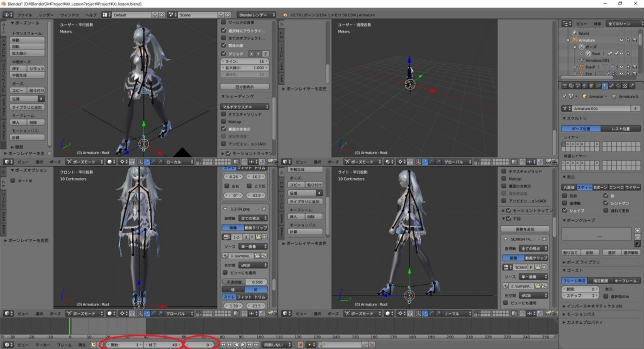Image resolution: width=644 pixels, height=349 pixels.
Task: Select the レスト位置 rest position toggle
Action: coord(621,128)
